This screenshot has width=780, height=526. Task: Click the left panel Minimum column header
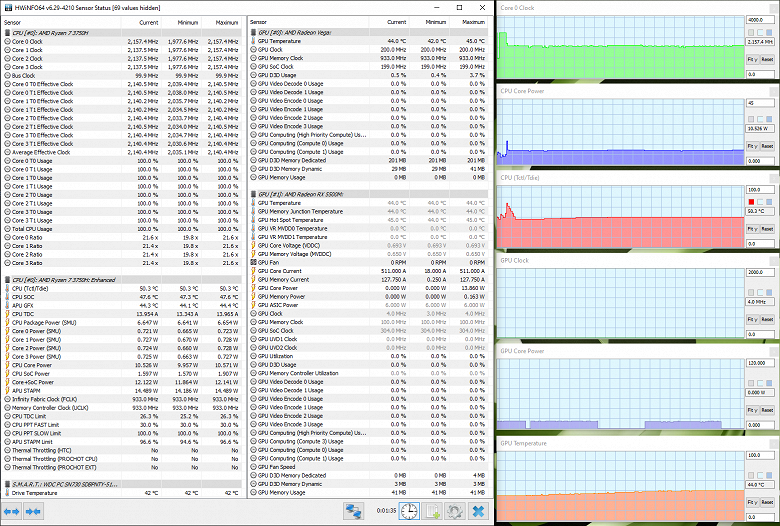point(181,22)
